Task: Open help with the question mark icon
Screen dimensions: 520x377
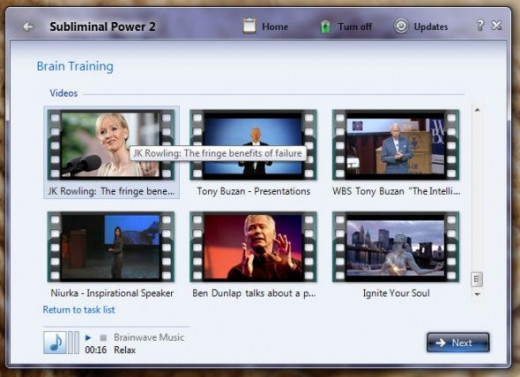Action: point(480,25)
